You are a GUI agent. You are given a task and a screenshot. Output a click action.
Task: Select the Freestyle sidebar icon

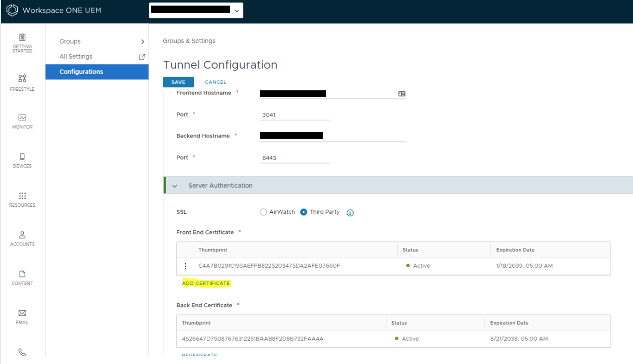coord(22,81)
